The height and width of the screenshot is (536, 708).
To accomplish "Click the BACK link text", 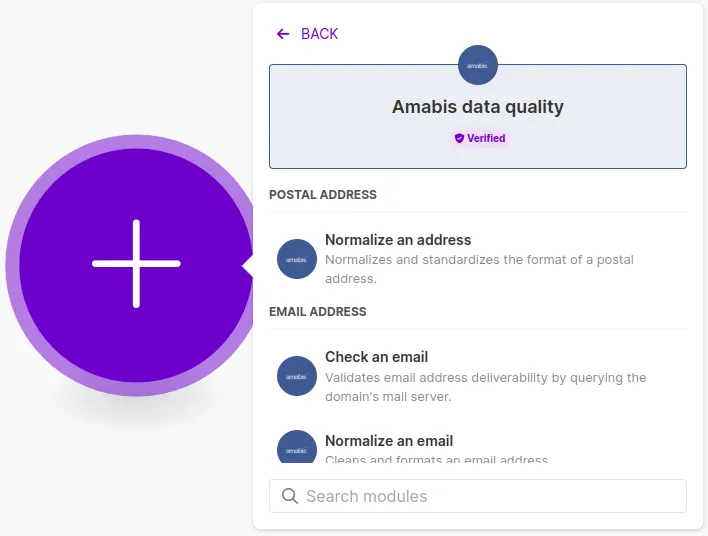I will [320, 34].
